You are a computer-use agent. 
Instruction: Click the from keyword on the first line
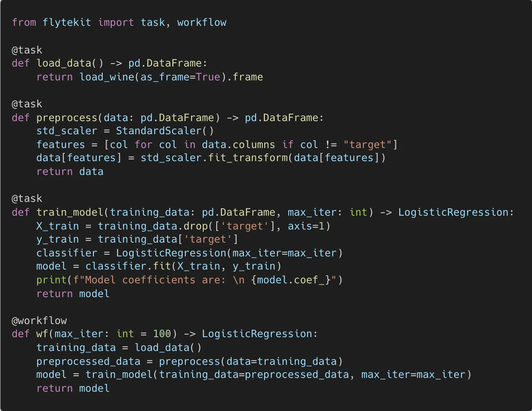pyautogui.click(x=24, y=23)
